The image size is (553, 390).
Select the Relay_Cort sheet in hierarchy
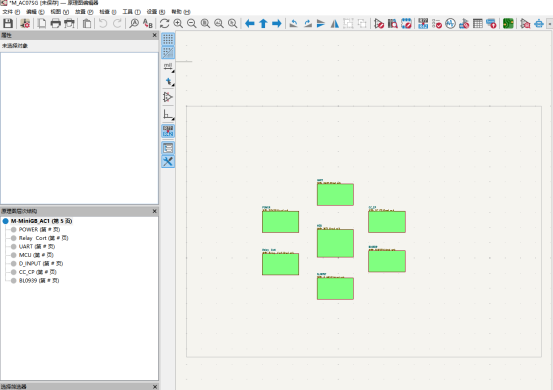43,238
